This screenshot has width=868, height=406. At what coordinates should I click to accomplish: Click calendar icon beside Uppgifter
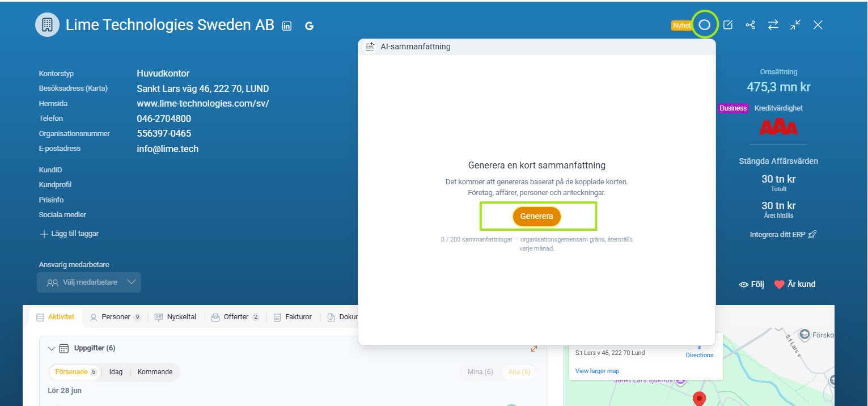[64, 349]
